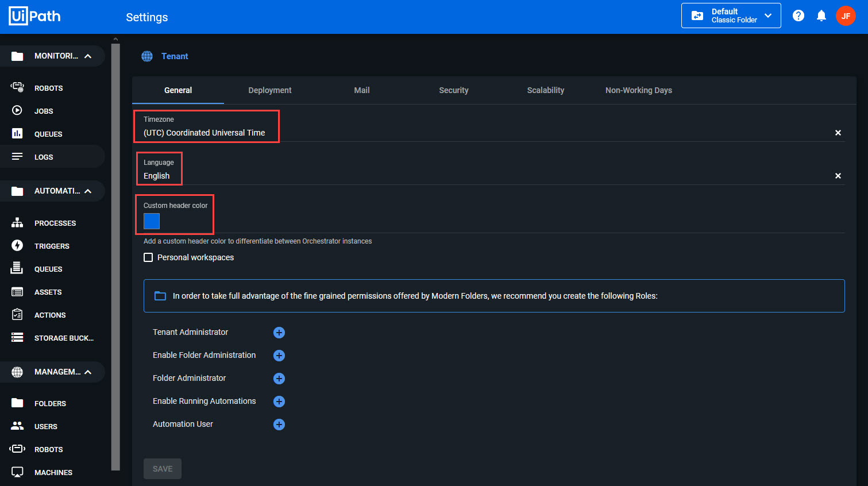
Task: Collapse the Monitoring section
Action: pos(88,56)
